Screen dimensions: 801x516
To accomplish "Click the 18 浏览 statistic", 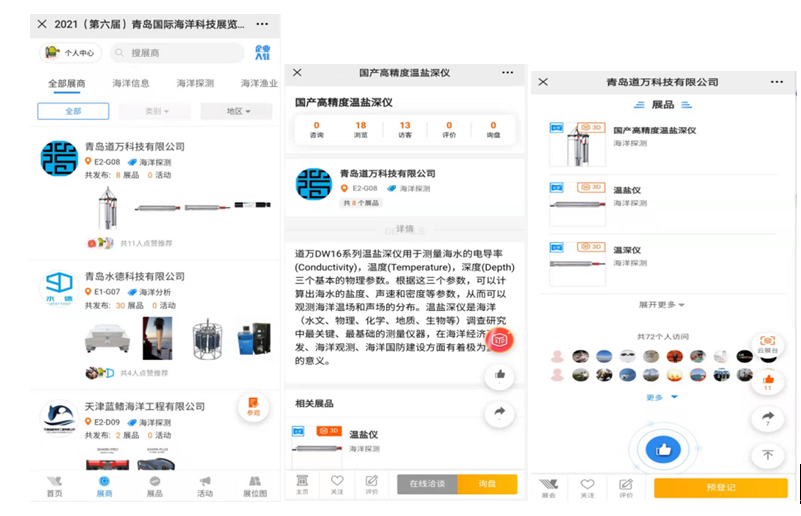I will 361,129.
